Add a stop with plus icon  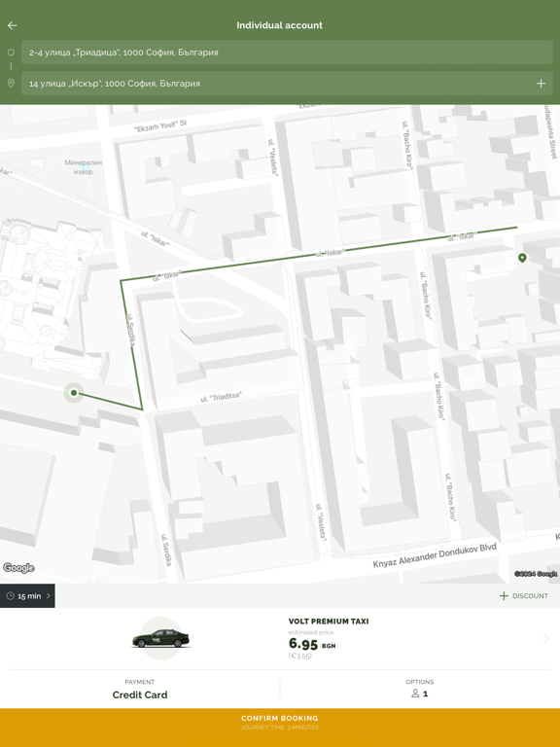tap(541, 84)
